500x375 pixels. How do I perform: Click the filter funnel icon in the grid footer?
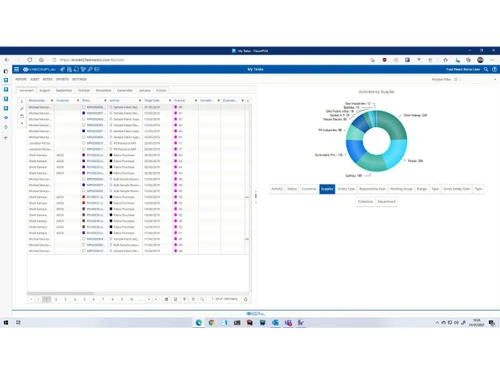pyautogui.click(x=184, y=299)
